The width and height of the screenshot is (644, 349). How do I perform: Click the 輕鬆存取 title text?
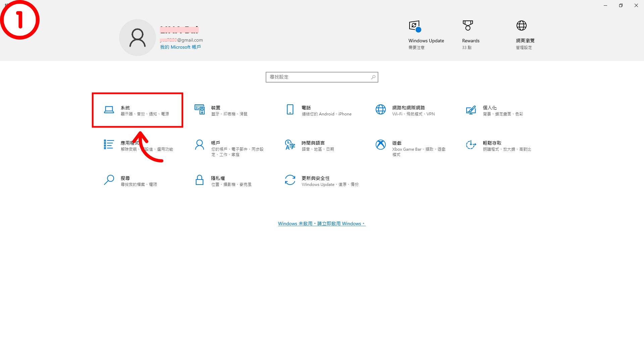(x=492, y=143)
